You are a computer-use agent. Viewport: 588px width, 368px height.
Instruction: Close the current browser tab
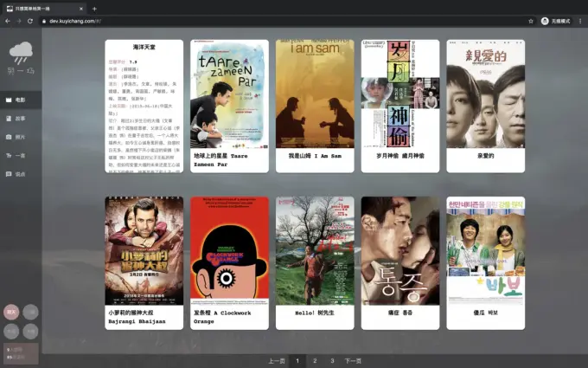[x=81, y=9]
